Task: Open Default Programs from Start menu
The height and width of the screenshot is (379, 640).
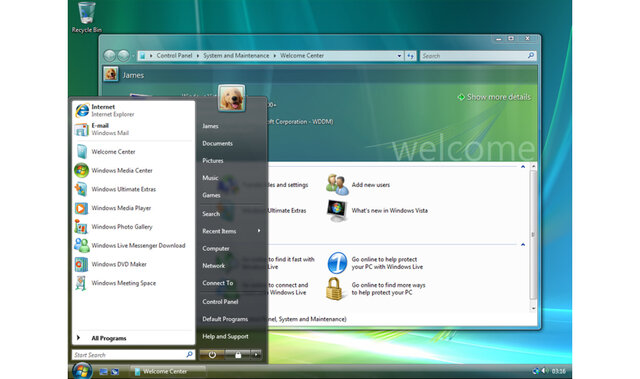Action: click(225, 319)
